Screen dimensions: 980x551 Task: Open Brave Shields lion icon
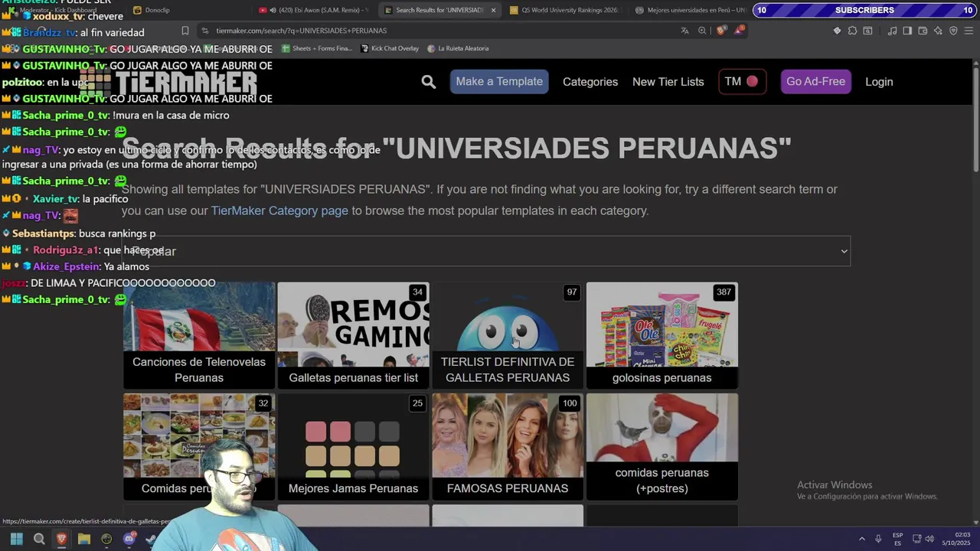point(720,31)
